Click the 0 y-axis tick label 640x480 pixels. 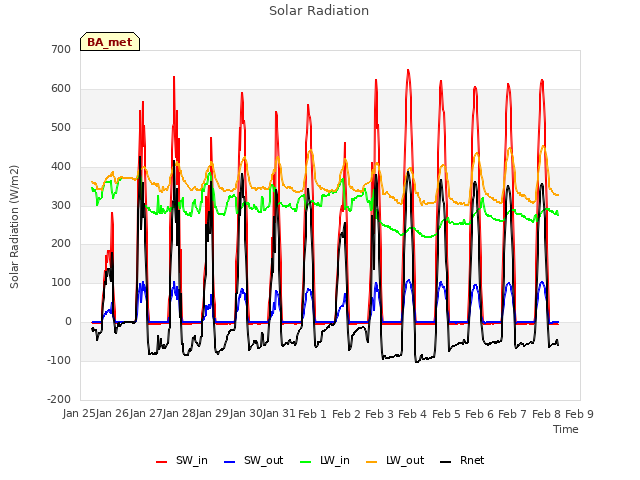click(x=68, y=322)
